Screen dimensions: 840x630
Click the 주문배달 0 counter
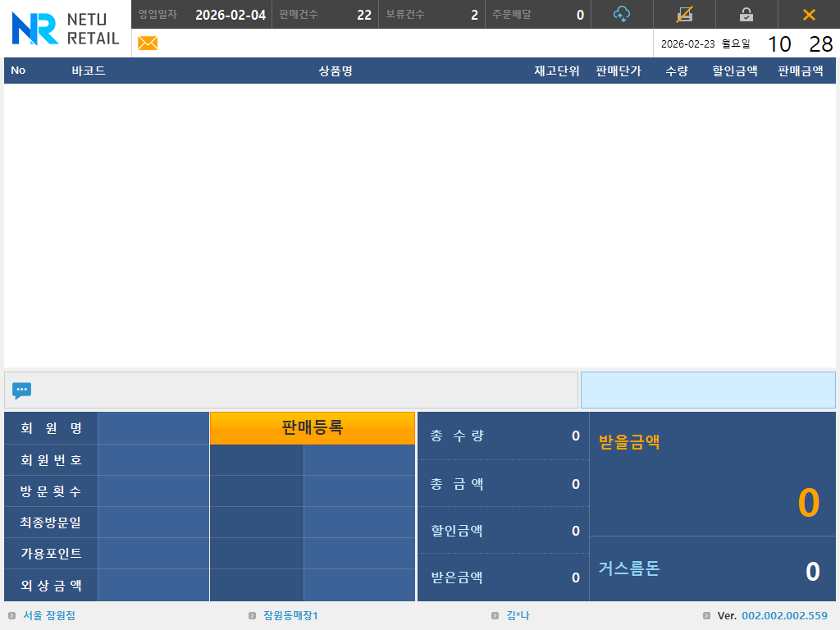point(538,15)
